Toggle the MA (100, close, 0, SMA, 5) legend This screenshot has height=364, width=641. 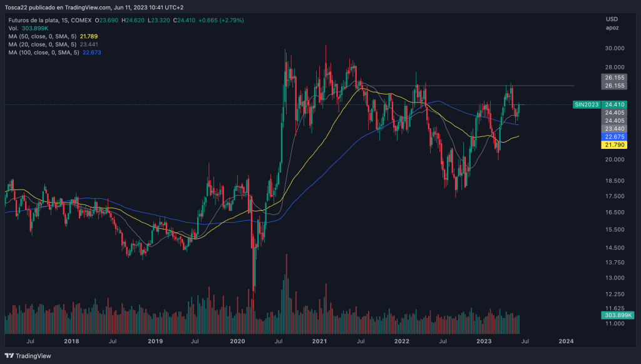click(43, 53)
